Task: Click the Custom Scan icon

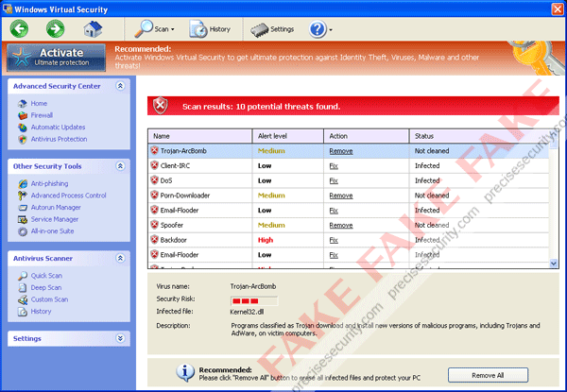Action: point(23,299)
